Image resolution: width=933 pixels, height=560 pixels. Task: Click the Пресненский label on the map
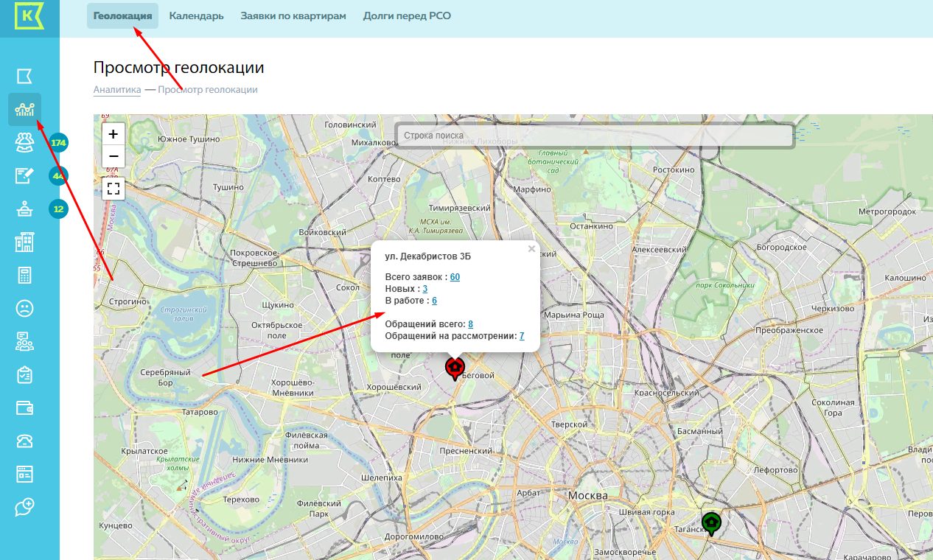pos(466,450)
